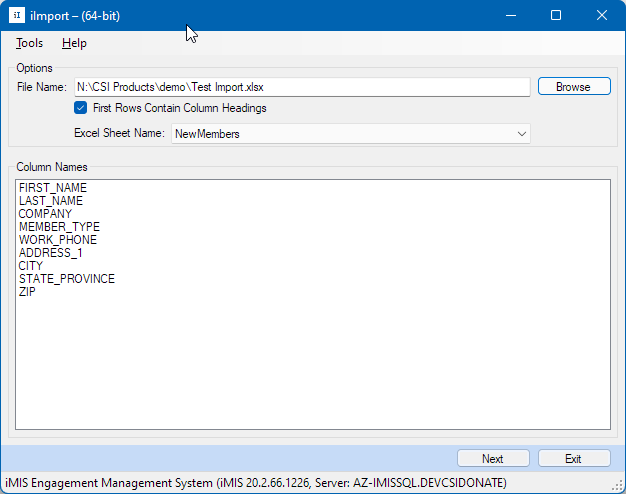Select ZIP column name
Screen dimensions: 626x494
pyautogui.click(x=27, y=292)
